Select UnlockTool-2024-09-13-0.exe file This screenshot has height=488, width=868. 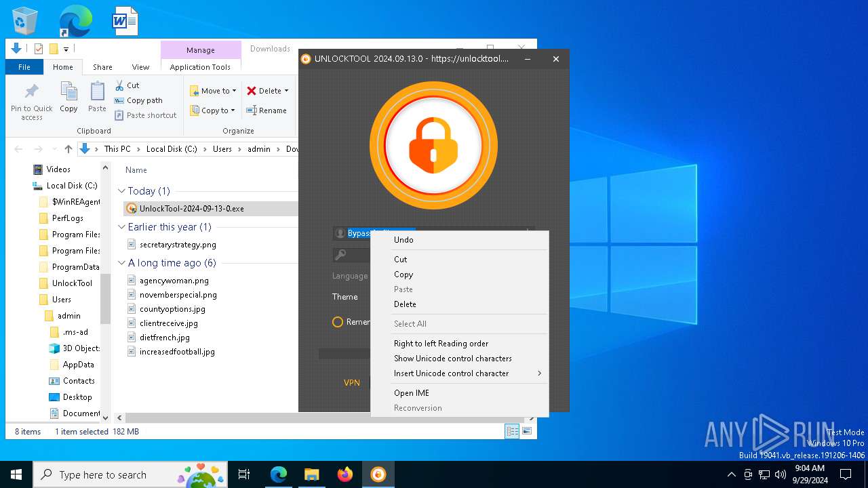(x=191, y=209)
